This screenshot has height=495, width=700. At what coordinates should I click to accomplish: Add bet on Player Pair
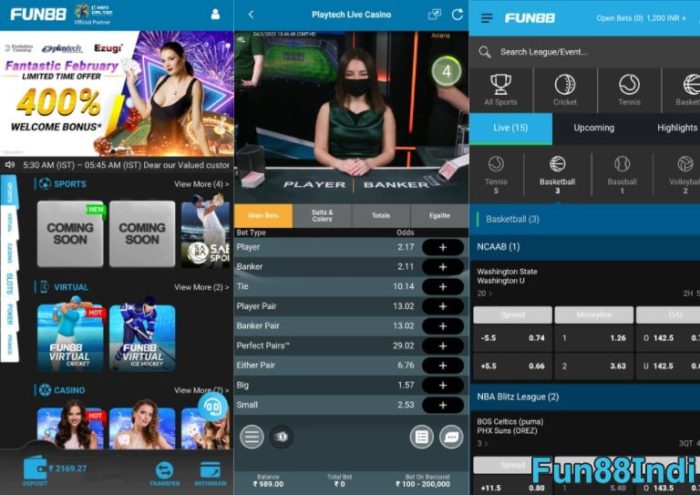443,306
